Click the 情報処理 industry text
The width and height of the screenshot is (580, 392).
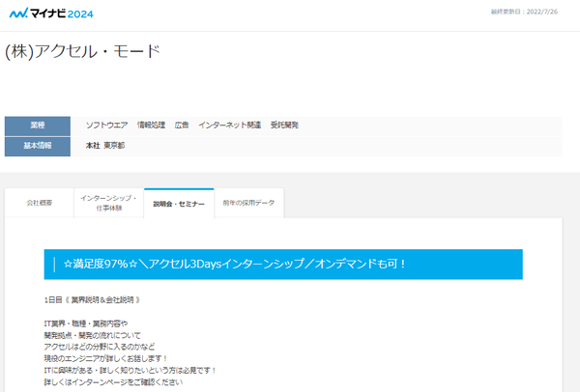[x=152, y=126]
